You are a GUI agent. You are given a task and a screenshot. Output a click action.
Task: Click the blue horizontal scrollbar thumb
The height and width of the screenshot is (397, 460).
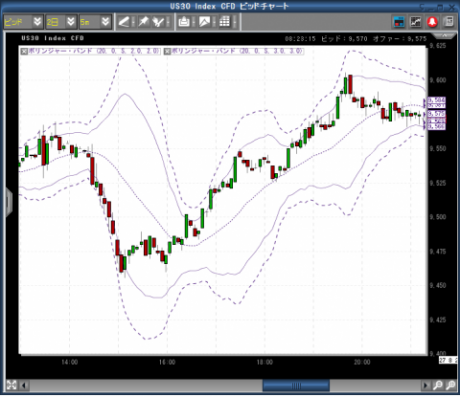(x=296, y=386)
